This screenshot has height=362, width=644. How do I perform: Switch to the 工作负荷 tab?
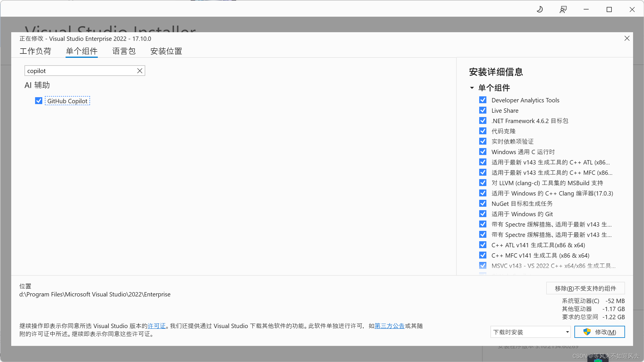[35, 51]
